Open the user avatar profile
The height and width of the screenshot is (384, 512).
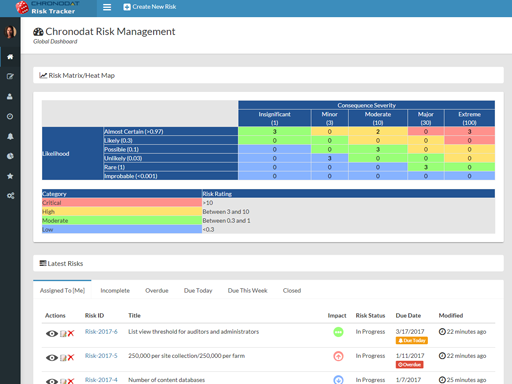(x=10, y=32)
